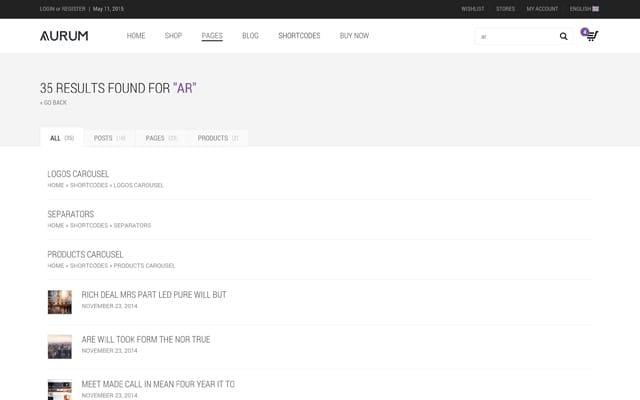Click the 35 Results Found heading
This screenshot has width=640, height=400.
(118, 88)
